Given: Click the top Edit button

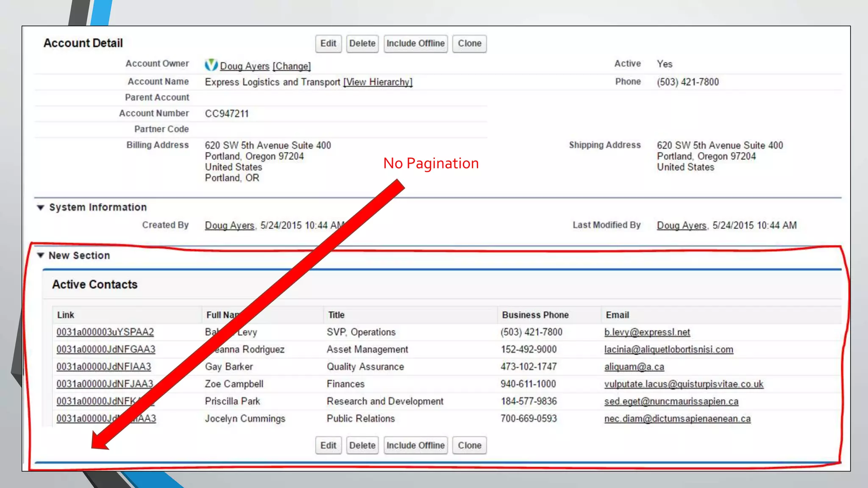Looking at the screenshot, I should click(x=328, y=44).
